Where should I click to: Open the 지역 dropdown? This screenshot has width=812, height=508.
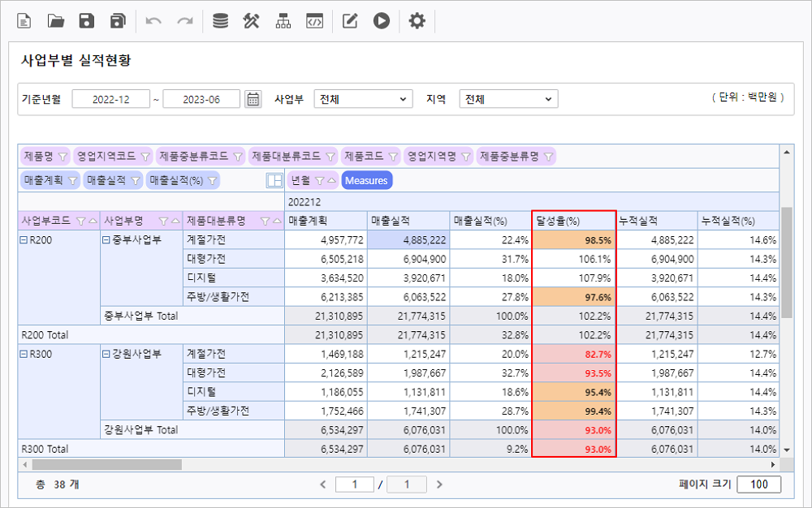click(x=508, y=99)
